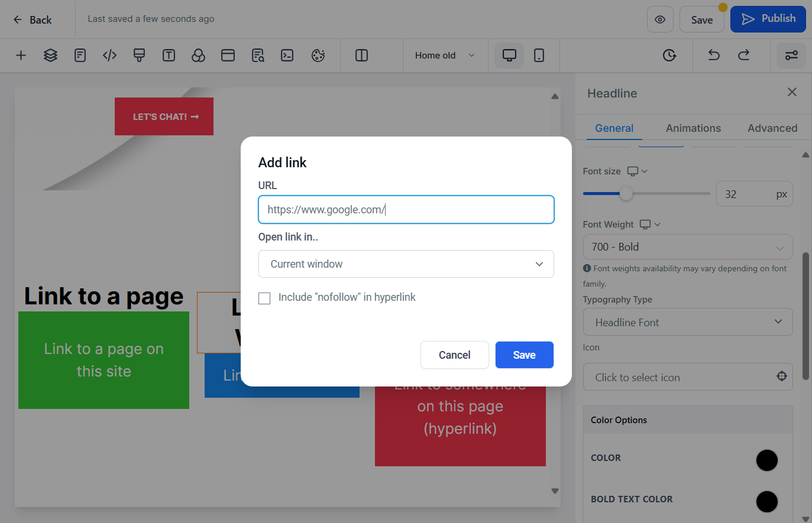Open the custom code icon
The image size is (812, 523).
click(x=109, y=56)
